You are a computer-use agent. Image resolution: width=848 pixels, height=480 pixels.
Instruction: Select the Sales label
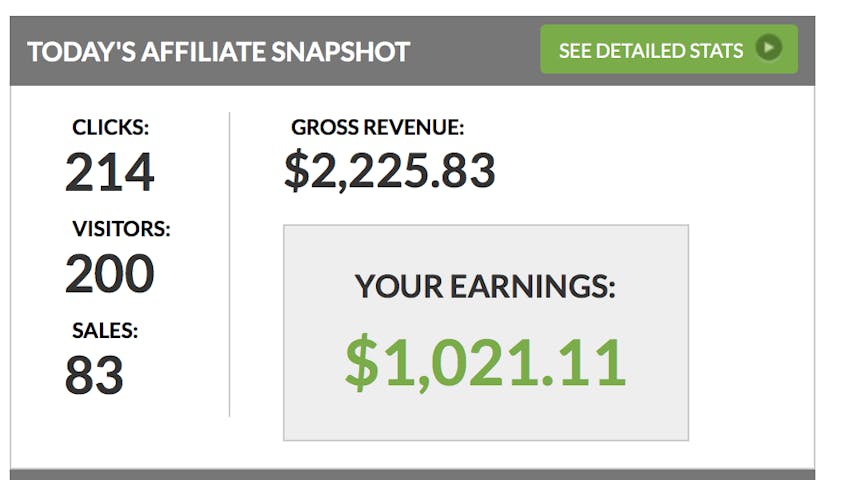point(105,331)
